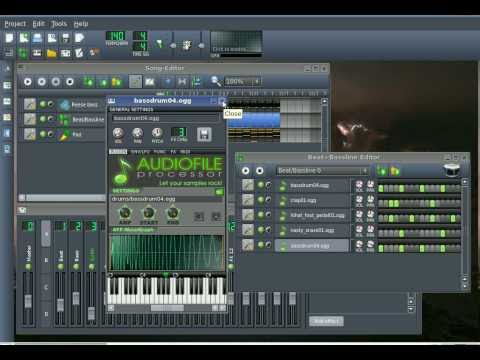
Task: Click the tempo display showing 140
Action: [x=115, y=36]
